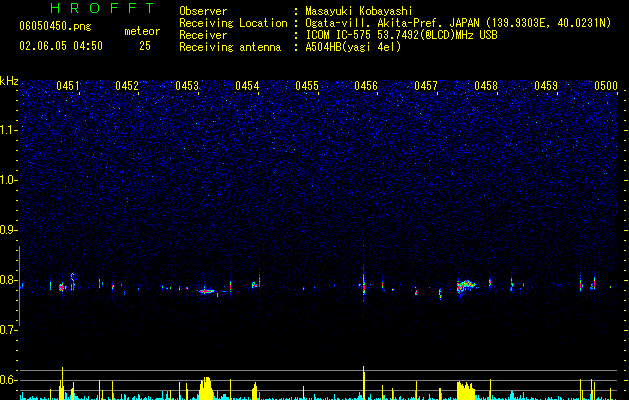Screen dimensions: 629x400
Task: Click the 0454 time marker
Action: [x=247, y=86]
